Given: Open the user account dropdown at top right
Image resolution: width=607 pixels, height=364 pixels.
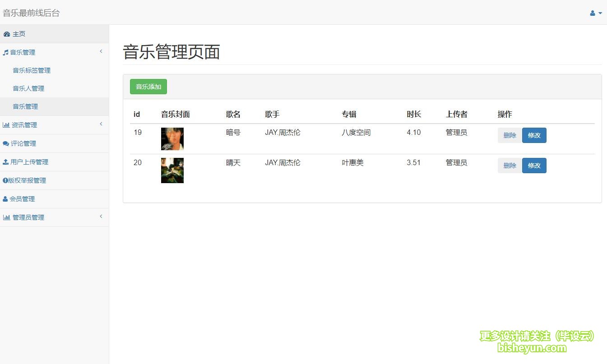Looking at the screenshot, I should [595, 13].
